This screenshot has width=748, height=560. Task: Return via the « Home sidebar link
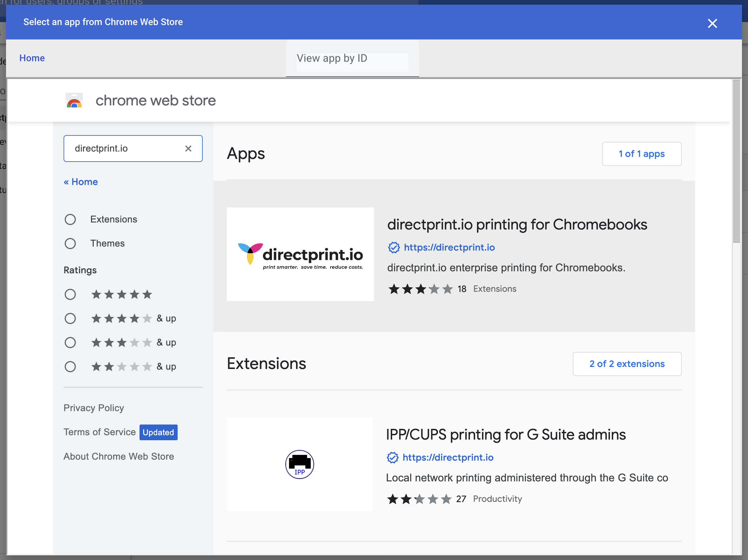point(81,182)
